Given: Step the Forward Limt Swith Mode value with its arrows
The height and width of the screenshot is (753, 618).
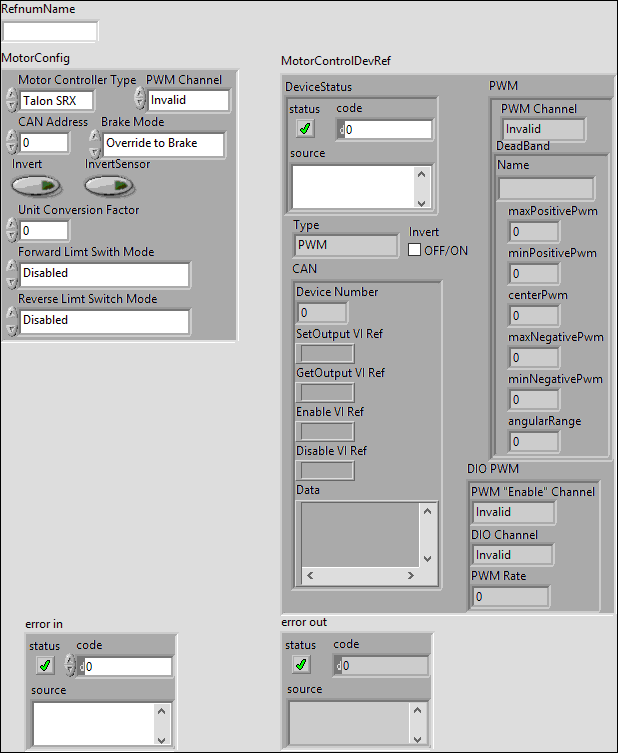Looking at the screenshot, I should (x=12, y=275).
